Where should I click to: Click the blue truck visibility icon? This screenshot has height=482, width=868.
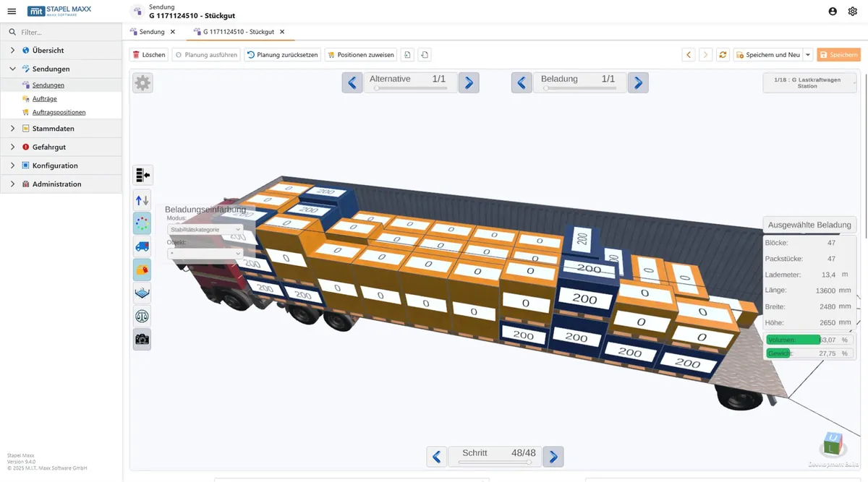coord(142,246)
